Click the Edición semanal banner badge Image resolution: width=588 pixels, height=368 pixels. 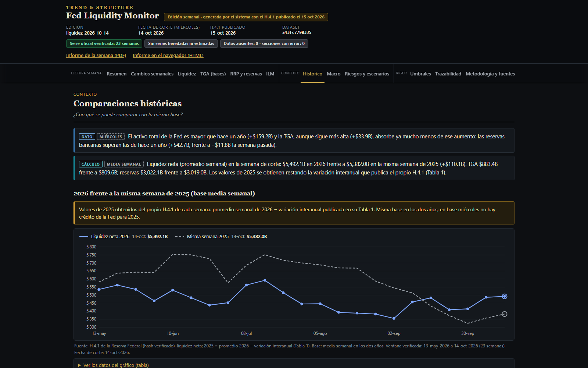pos(246,17)
